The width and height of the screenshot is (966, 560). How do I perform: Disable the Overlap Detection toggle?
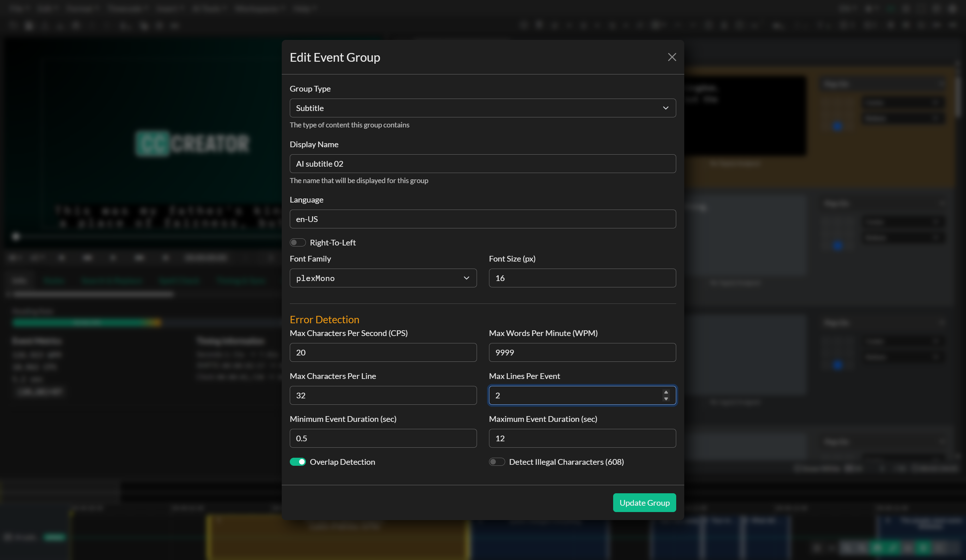[298, 462]
